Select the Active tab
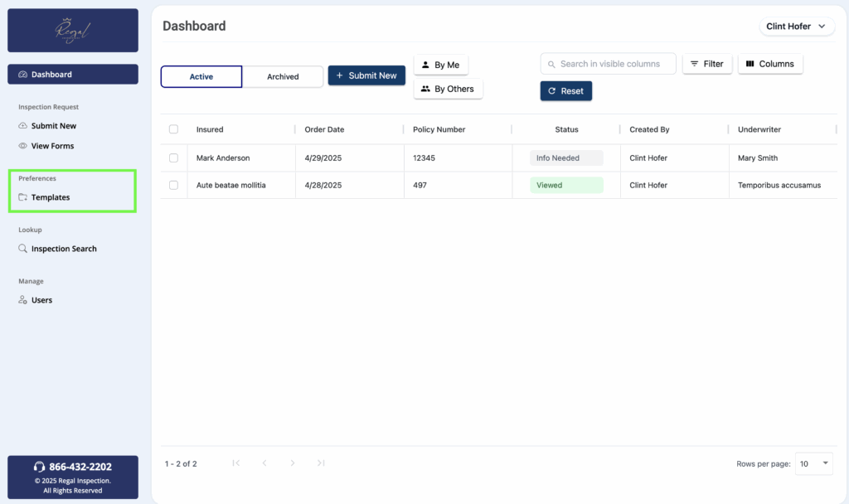 [x=201, y=77]
